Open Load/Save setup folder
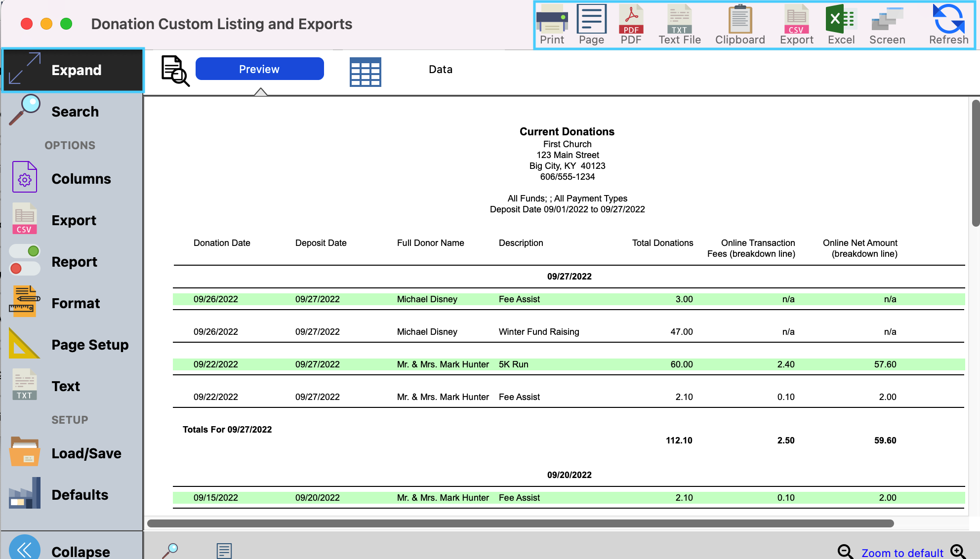980x559 pixels. pos(25,452)
